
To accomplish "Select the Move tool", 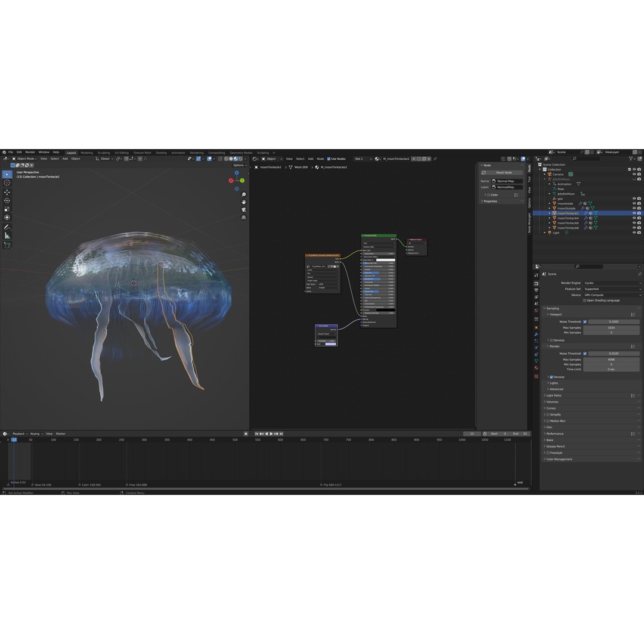I will (7, 192).
